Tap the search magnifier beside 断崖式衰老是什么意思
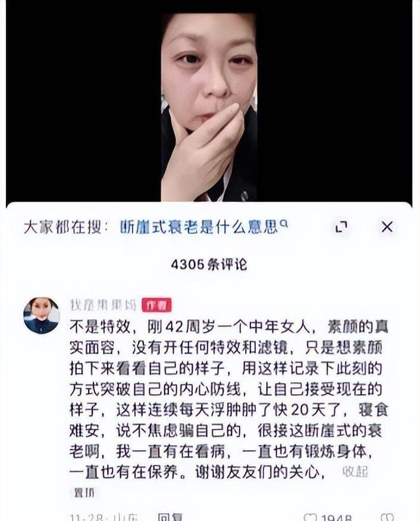Screen dimensions: 420x521 (x=284, y=224)
